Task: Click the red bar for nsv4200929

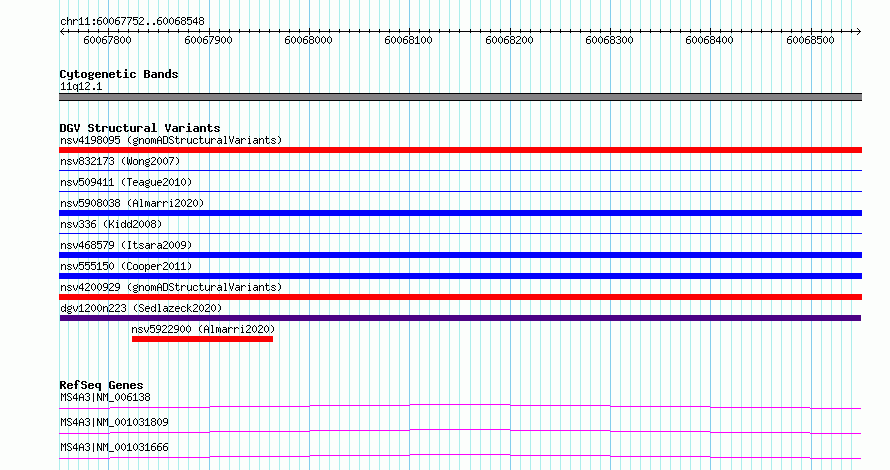Action: [x=460, y=297]
